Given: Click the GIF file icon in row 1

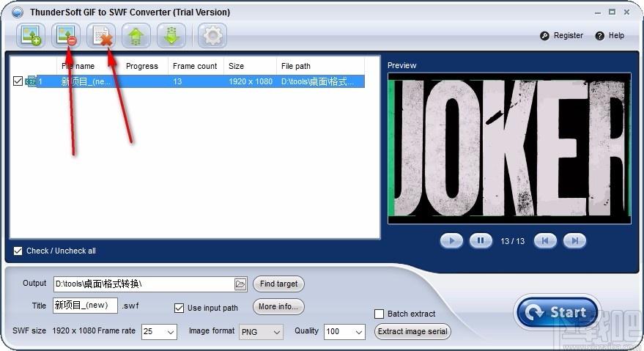Looking at the screenshot, I should click(31, 81).
